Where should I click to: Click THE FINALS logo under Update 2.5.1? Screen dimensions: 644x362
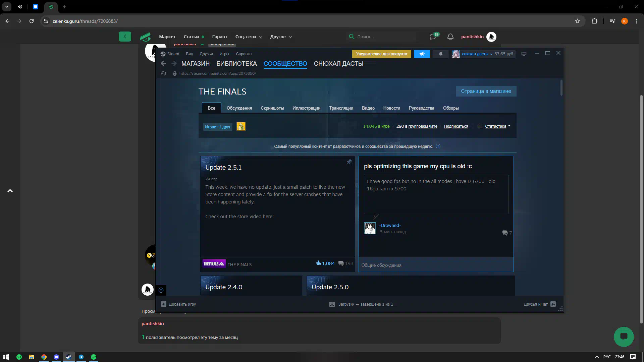[214, 264]
